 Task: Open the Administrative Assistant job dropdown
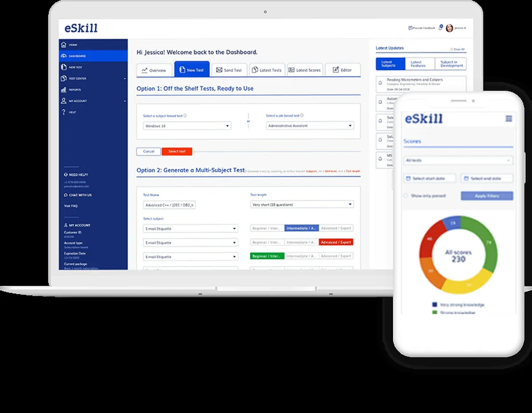[x=310, y=126]
